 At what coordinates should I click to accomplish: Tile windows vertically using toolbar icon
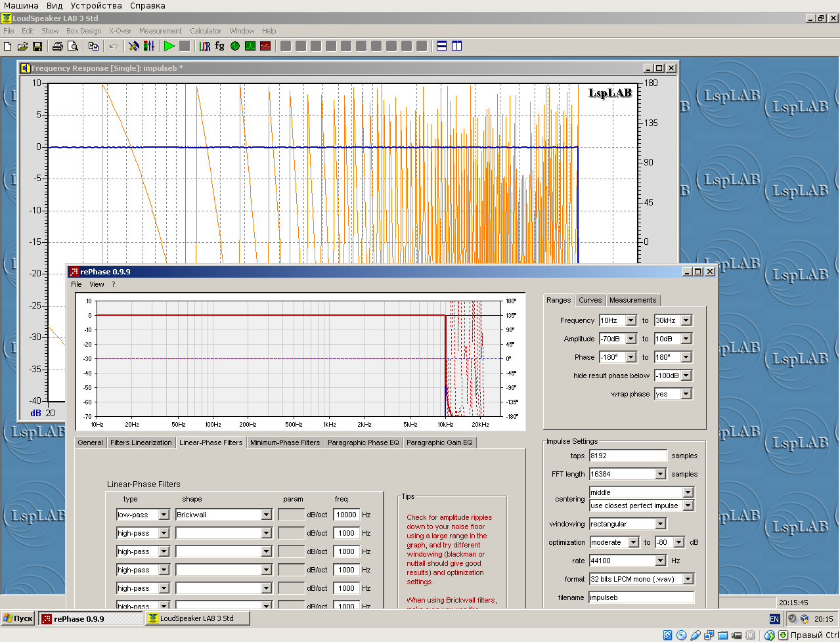pos(457,46)
